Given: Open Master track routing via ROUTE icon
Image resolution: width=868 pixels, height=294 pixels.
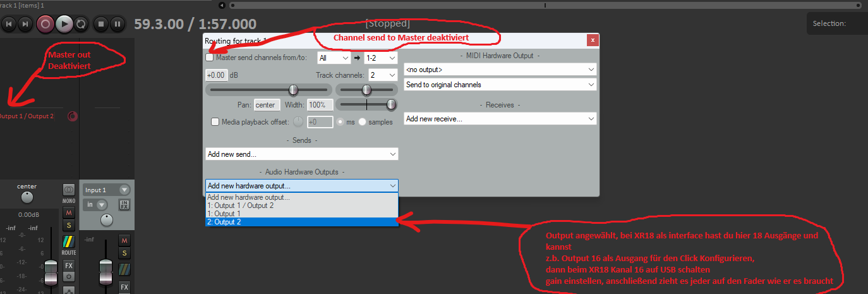Looking at the screenshot, I should 69,241.
